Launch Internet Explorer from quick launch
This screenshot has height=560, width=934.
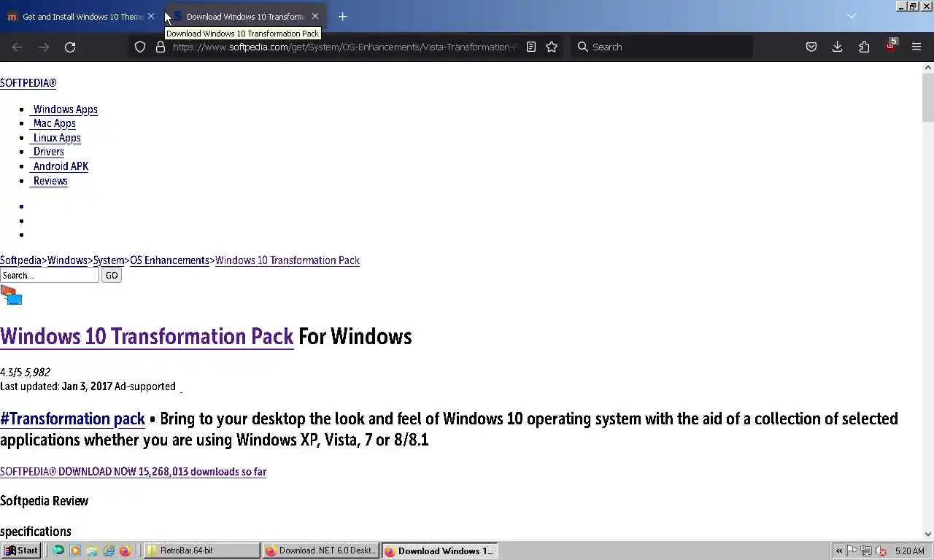pos(109,551)
